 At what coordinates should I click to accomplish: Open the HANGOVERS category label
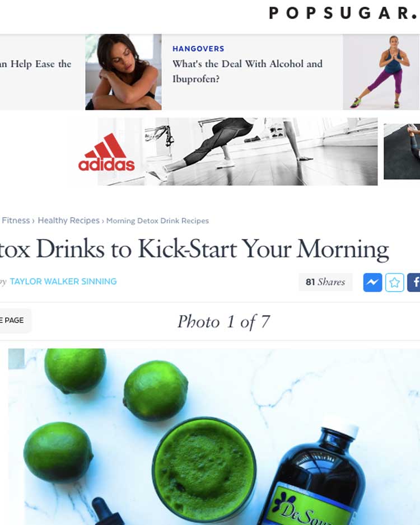[x=198, y=49]
